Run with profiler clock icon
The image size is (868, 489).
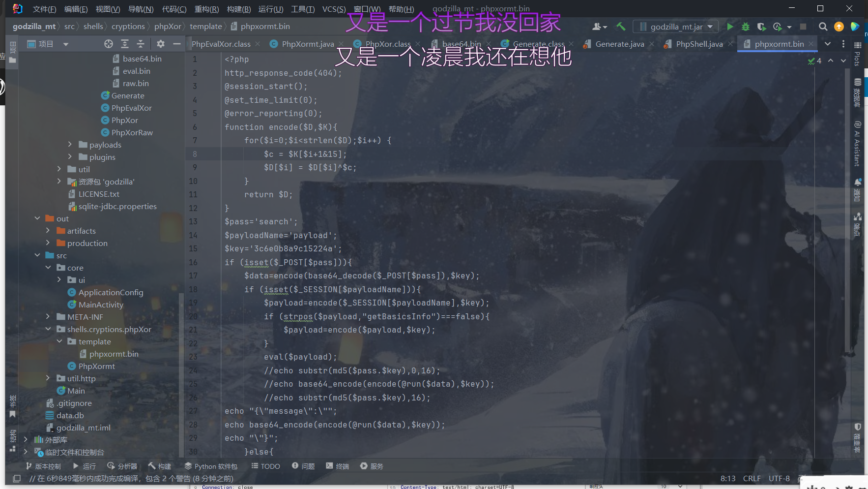[777, 27]
